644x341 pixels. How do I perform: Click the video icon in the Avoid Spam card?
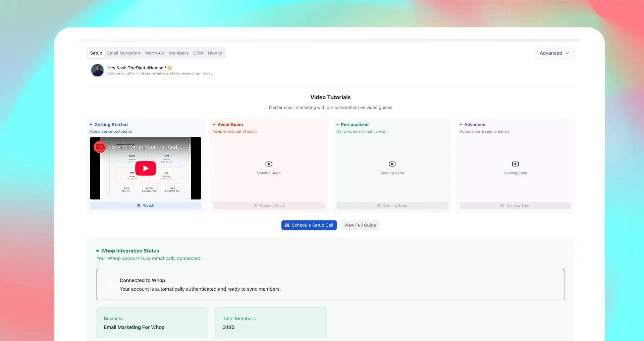[x=269, y=164]
